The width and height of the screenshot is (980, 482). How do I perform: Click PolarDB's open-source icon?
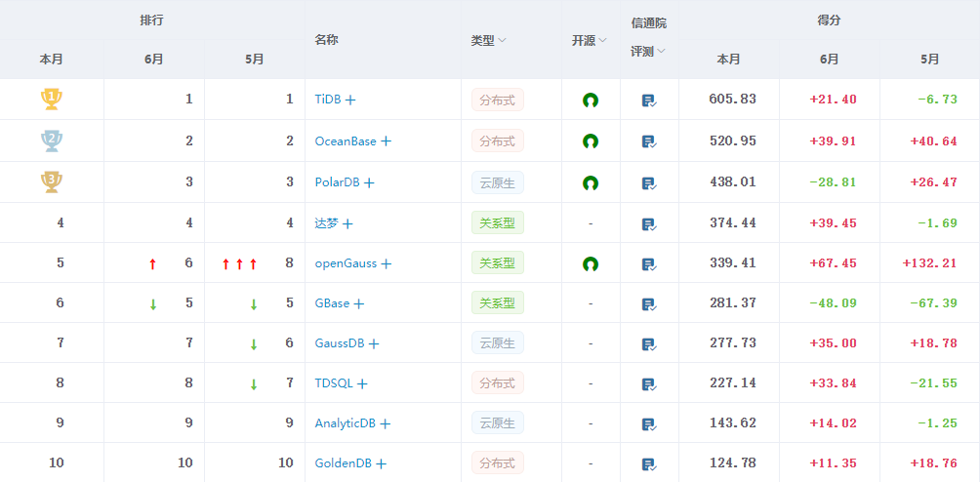(x=590, y=182)
